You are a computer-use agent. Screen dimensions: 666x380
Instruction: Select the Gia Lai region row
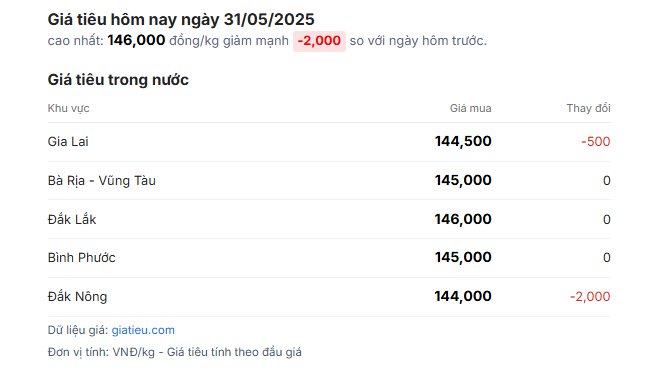[x=329, y=142]
